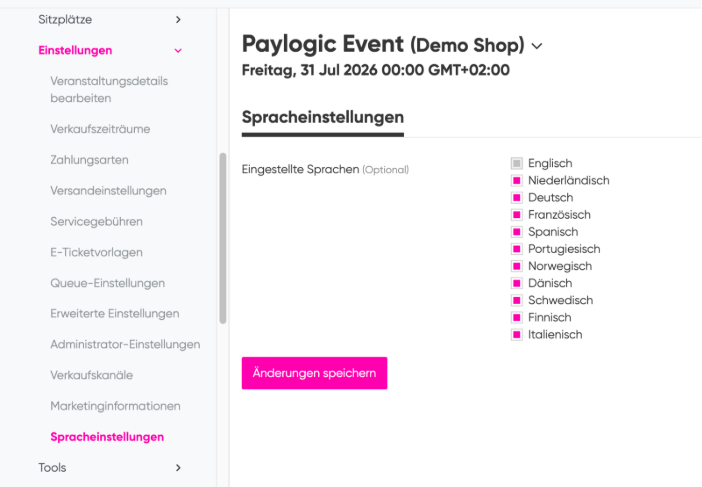Open Veranstaltungsdetails bearbeiten in sidebar
The image size is (702, 487).
(109, 90)
